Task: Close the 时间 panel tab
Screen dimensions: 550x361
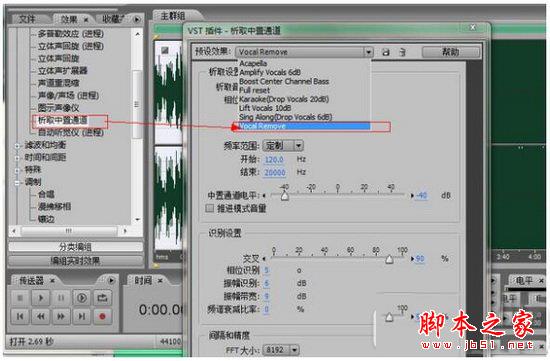Action: point(160,280)
